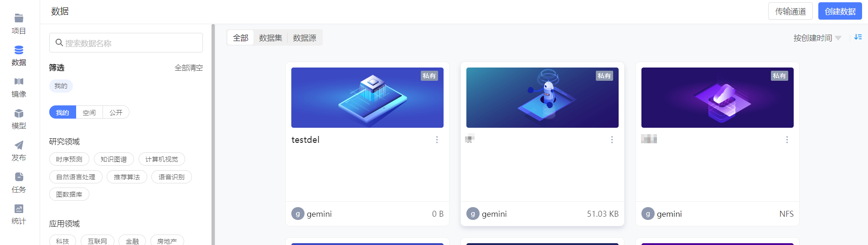868x245 pixels.
Task: Click the 创建数据 button
Action: tap(840, 11)
